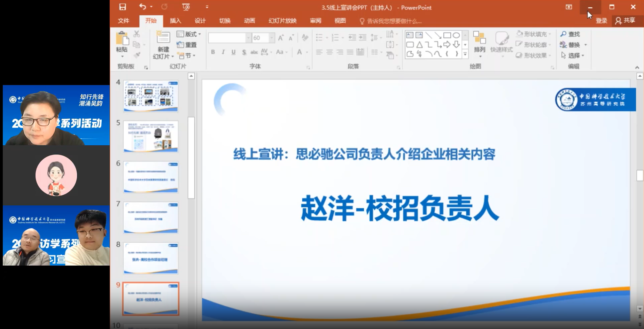Screen dimensions: 644x329
Task: Click the 共享 share button
Action: click(625, 21)
